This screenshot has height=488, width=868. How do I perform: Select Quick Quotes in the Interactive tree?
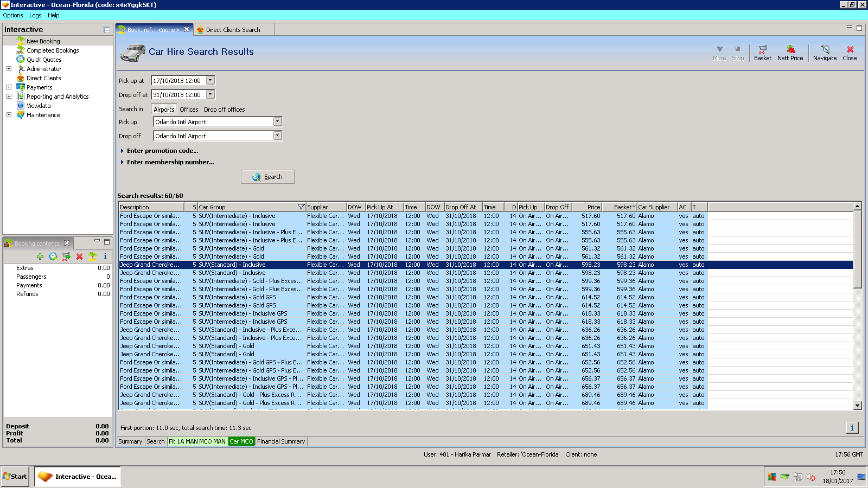tap(44, 60)
